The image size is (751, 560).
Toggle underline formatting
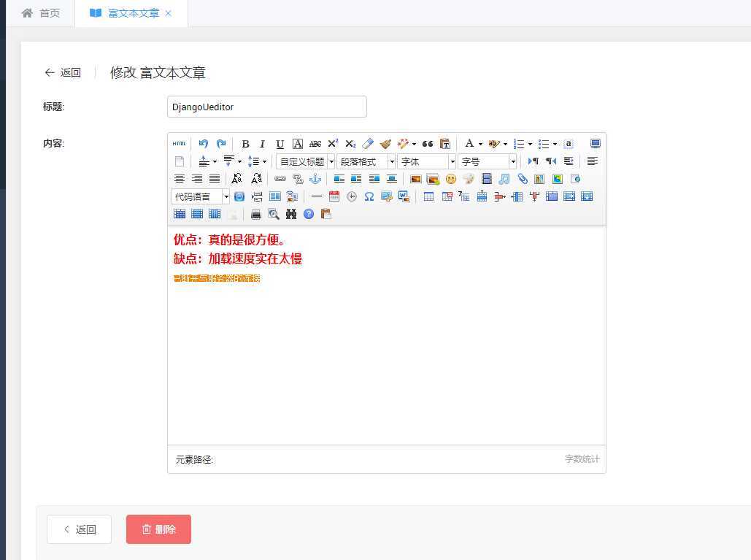tap(280, 143)
